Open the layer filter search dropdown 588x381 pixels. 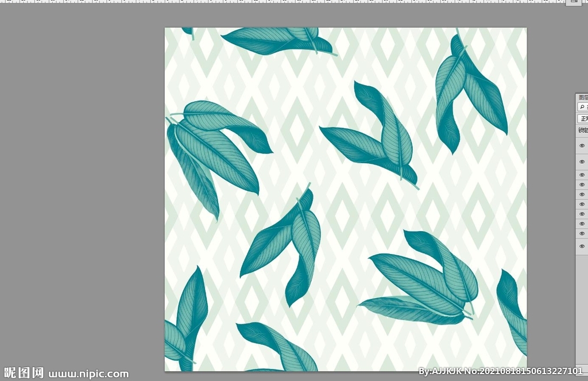pyautogui.click(x=583, y=107)
